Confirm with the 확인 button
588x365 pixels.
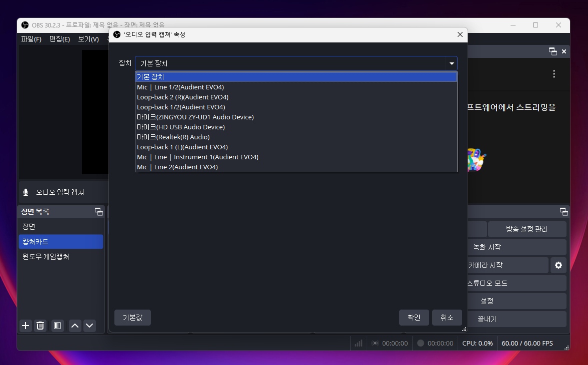point(414,318)
